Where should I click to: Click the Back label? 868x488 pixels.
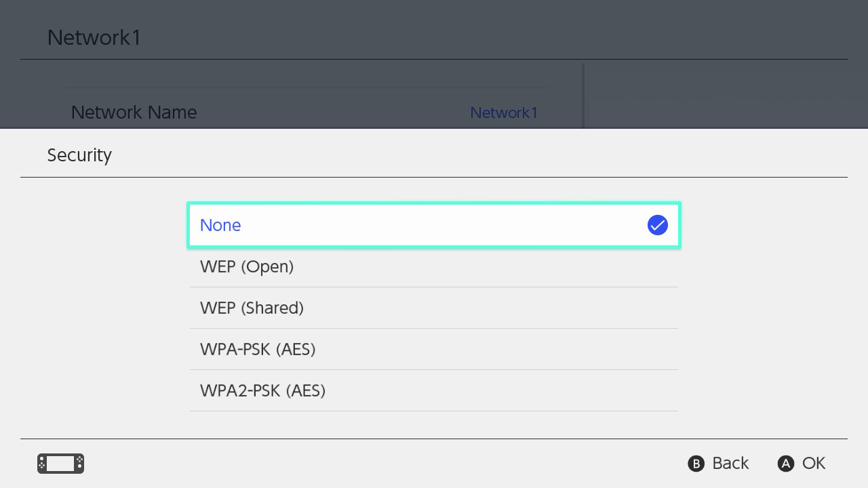pyautogui.click(x=730, y=464)
